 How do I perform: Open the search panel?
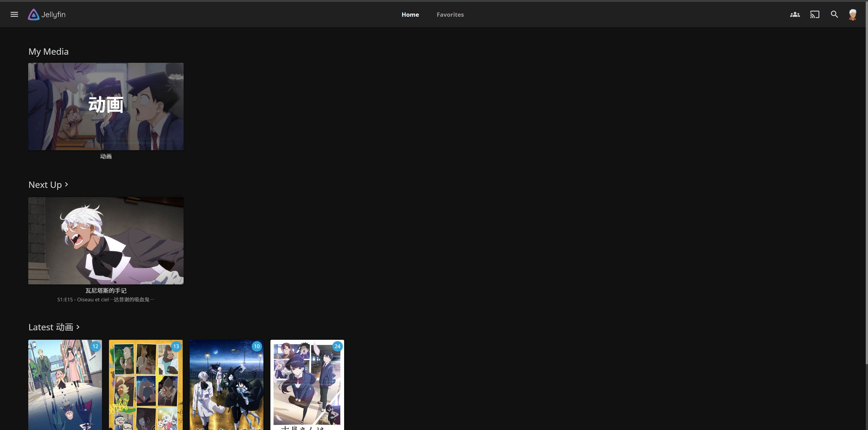point(834,14)
